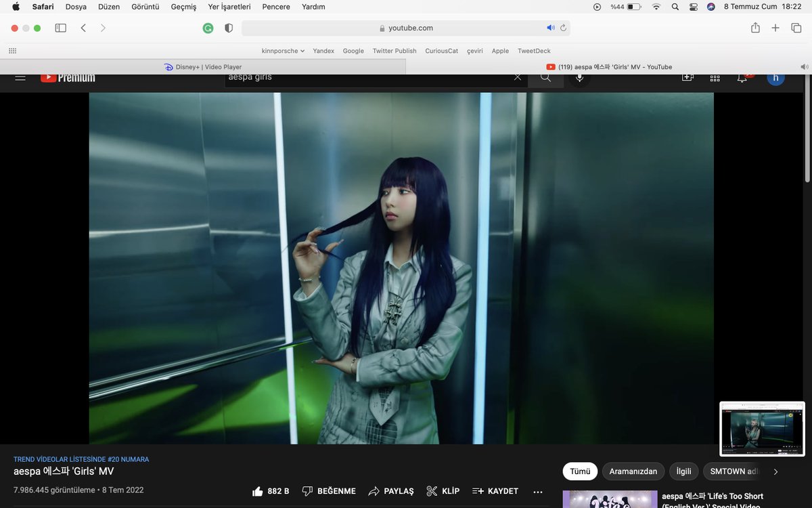Share the video with PAYLAŞ
This screenshot has height=508, width=812.
pos(391,491)
